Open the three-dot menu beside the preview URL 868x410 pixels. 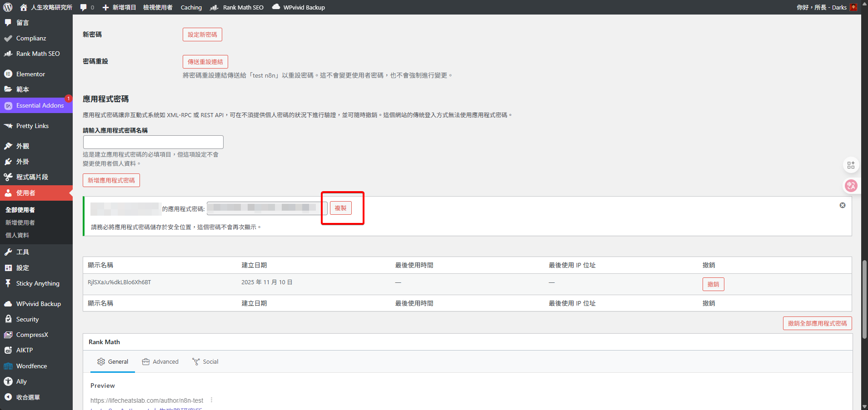point(211,400)
